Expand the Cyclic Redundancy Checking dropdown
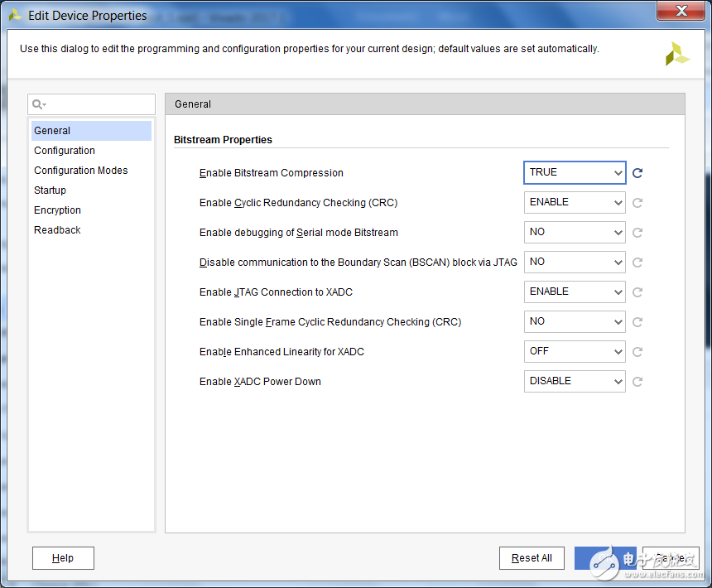 coord(575,202)
